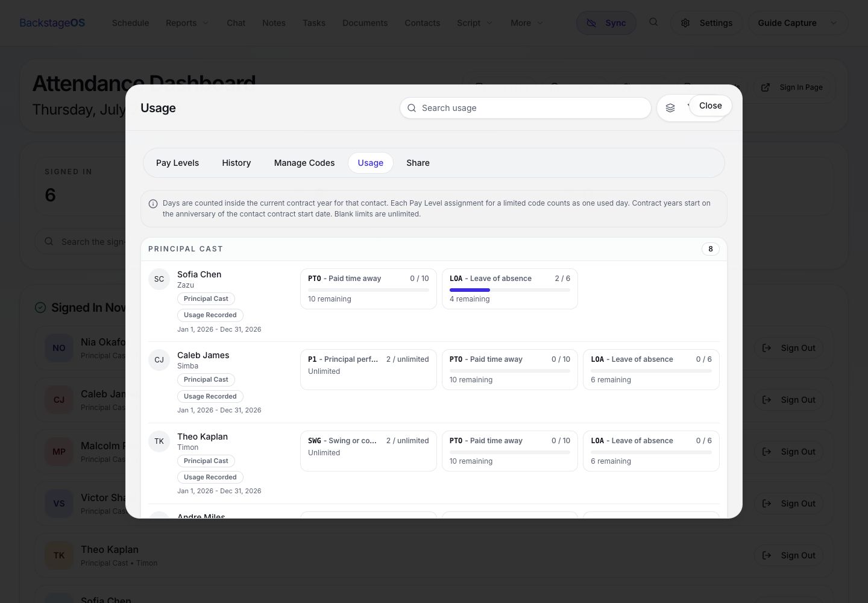Click sign-out arrow icon on Caleb James background row
868x603 pixels.
767,400
